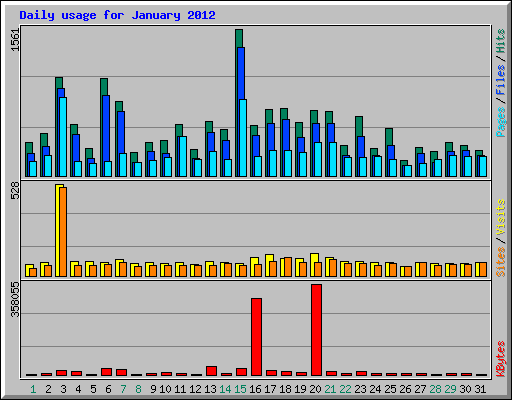Select green day label 15 on the x-axis
The width and height of the screenshot is (512, 400).
240,389
